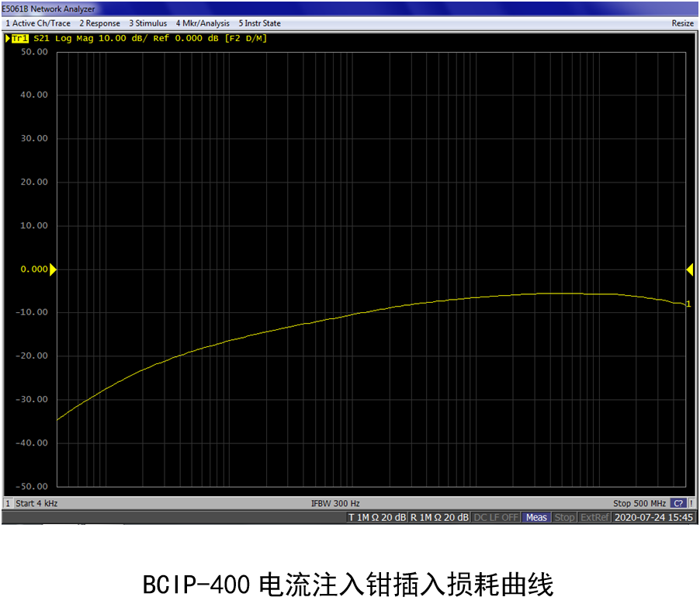This screenshot has height=604, width=700.
Task: Click the Resize button
Action: pos(682,23)
